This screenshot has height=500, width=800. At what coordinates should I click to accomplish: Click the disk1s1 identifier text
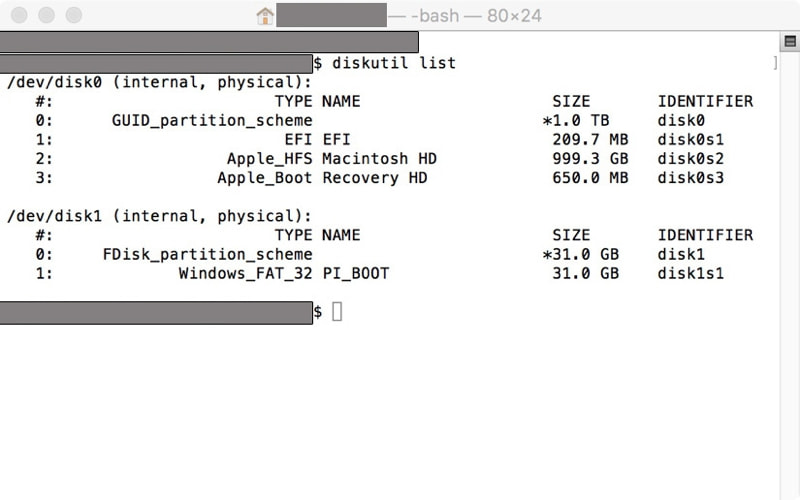[x=690, y=273]
